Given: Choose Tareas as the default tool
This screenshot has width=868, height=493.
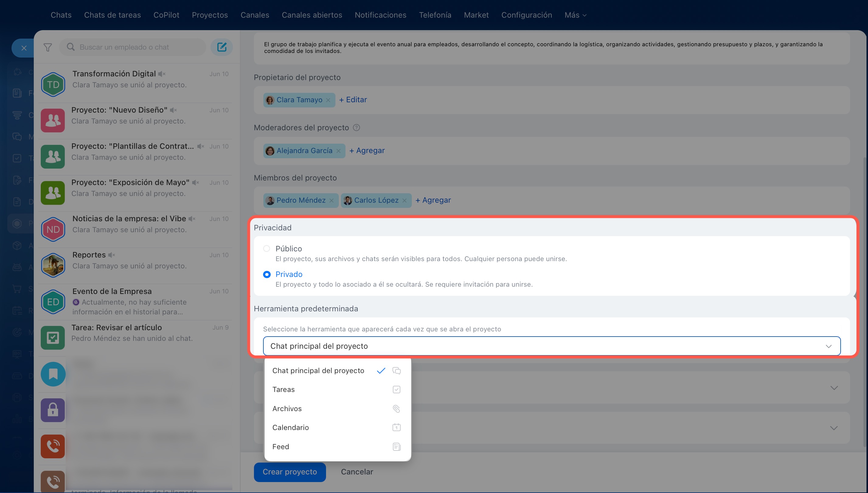Looking at the screenshot, I should [337, 390].
